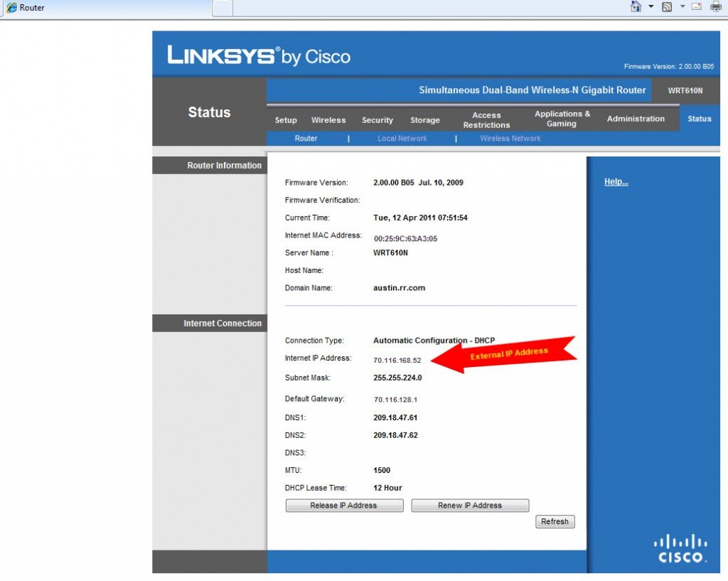Viewport: 728px width, 581px height.
Task: Open the Security menu tab
Action: [x=378, y=119]
